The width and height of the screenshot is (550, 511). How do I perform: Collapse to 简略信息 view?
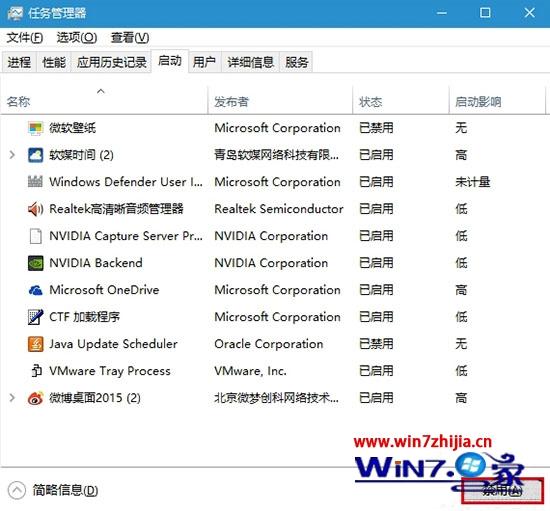[x=53, y=490]
